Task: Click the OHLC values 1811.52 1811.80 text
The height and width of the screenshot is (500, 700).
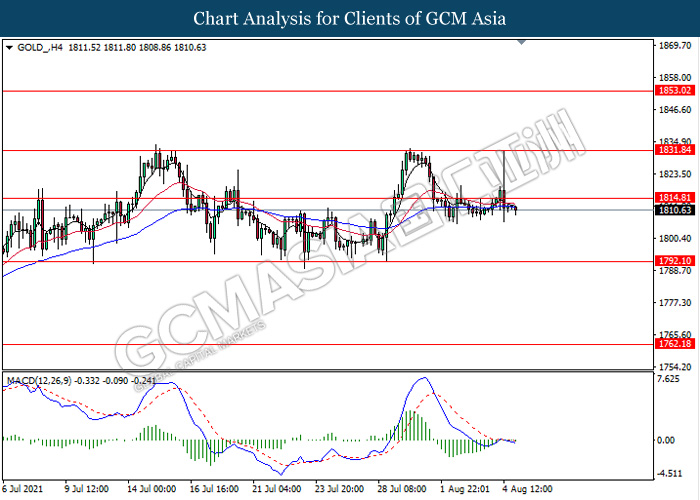Action: pyautogui.click(x=103, y=46)
